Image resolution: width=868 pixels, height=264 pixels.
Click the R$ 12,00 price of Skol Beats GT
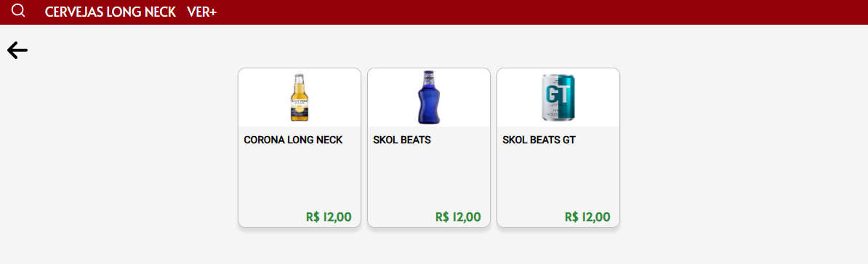[588, 217]
